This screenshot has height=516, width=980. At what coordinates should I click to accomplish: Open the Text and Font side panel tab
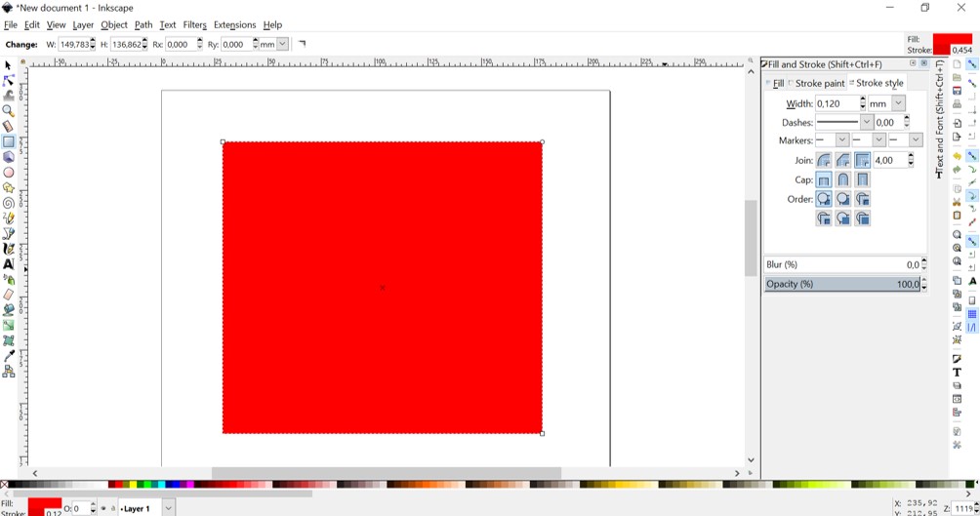pos(939,119)
